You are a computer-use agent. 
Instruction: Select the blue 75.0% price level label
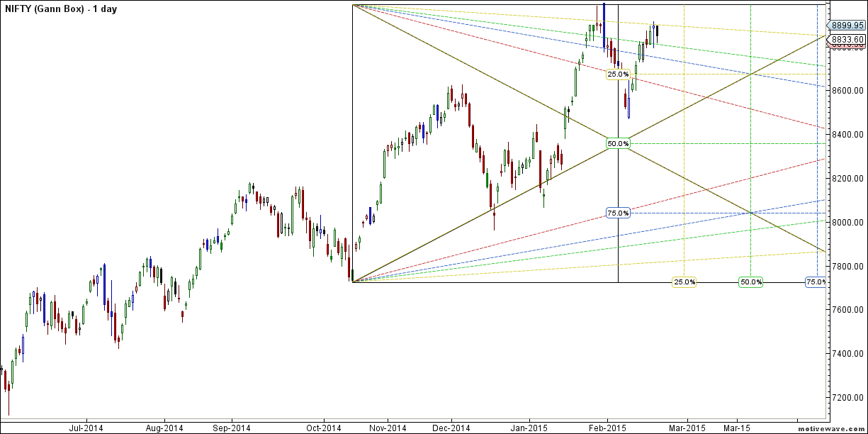click(x=618, y=213)
